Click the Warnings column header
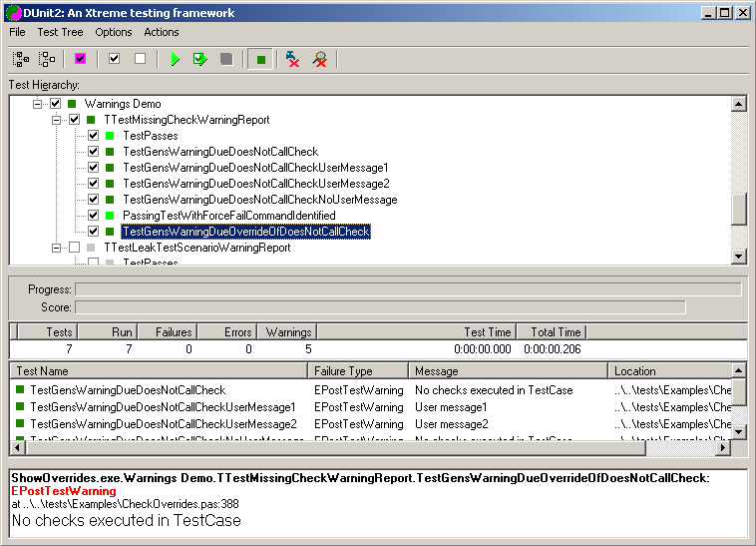 tap(287, 332)
